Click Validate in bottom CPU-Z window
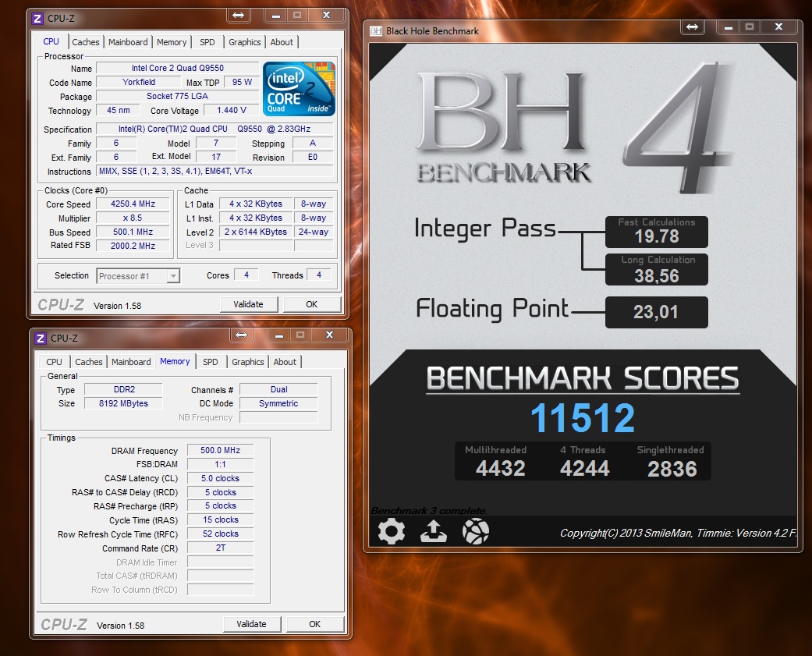 (x=252, y=625)
